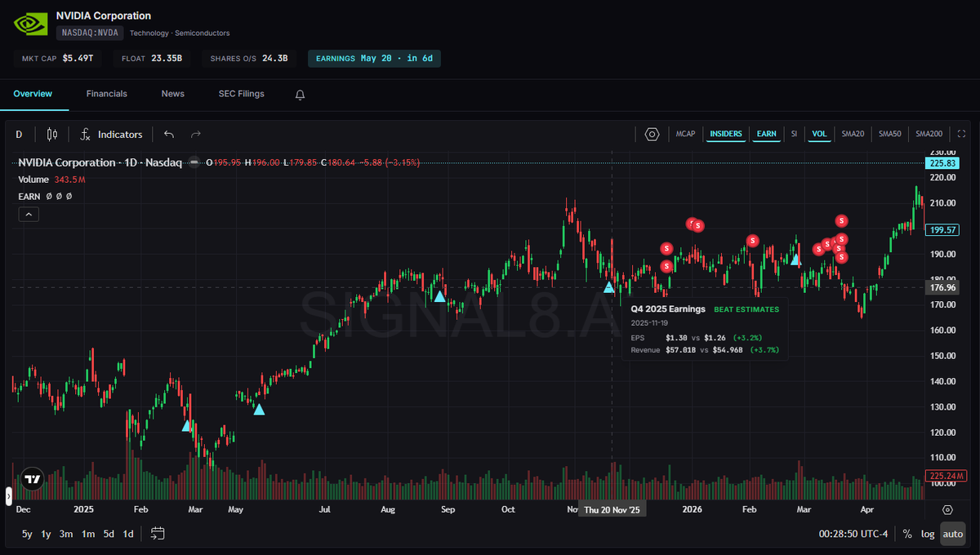Click the legend flag icon next to Nasdaq
The image size is (980, 555).
click(x=194, y=162)
